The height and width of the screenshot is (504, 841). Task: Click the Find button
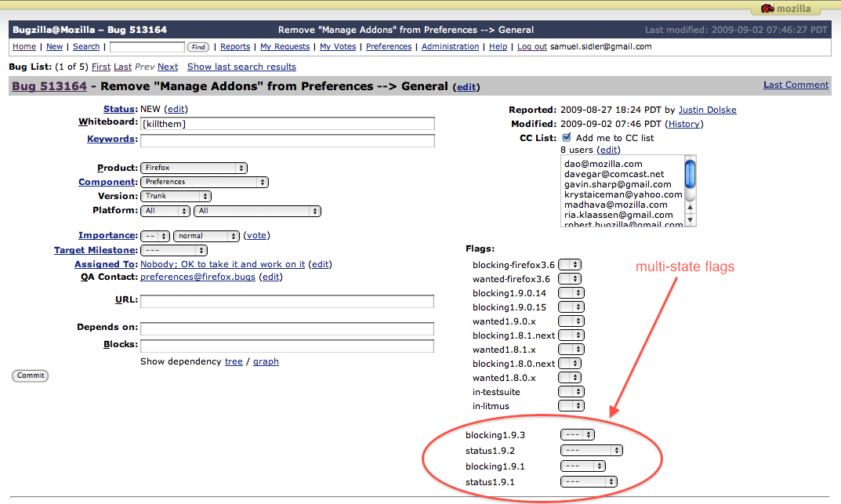[198, 47]
